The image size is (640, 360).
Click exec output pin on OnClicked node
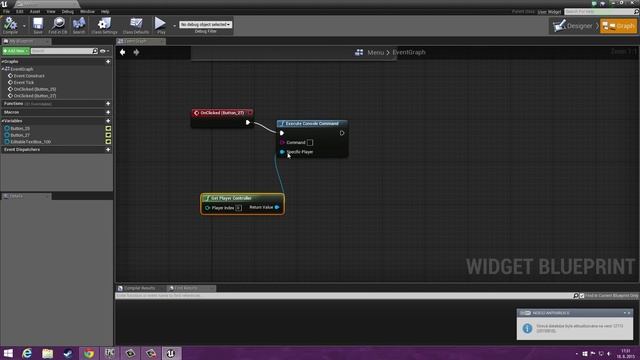248,122
